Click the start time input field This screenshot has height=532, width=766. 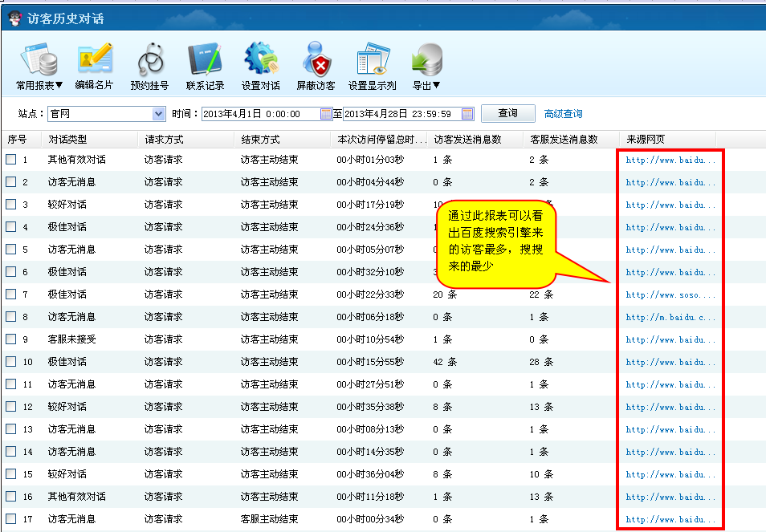click(x=259, y=114)
